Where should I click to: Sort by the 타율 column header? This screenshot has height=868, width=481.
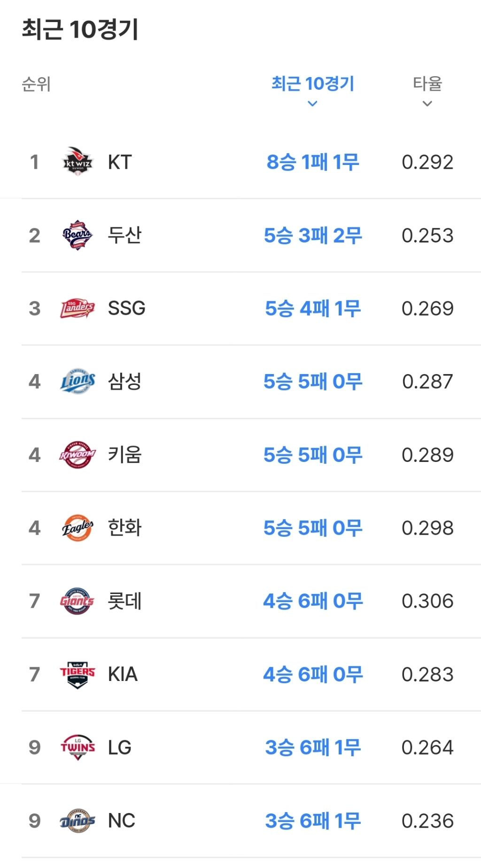(x=427, y=84)
